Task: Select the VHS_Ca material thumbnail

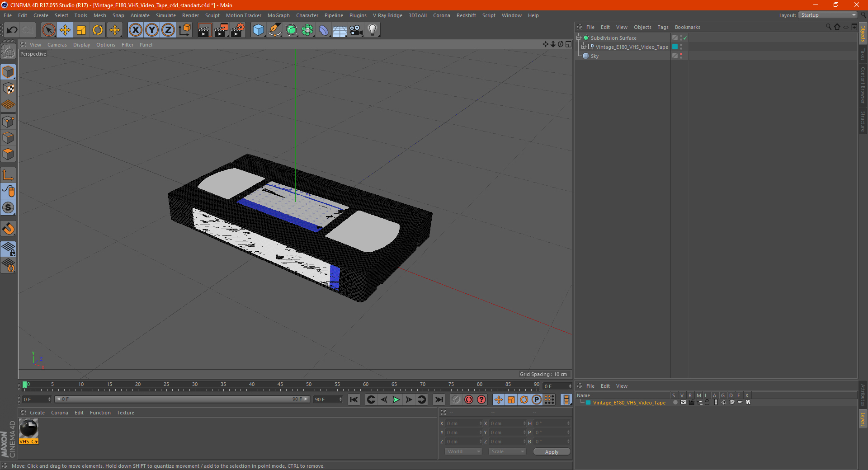Action: 28,431
